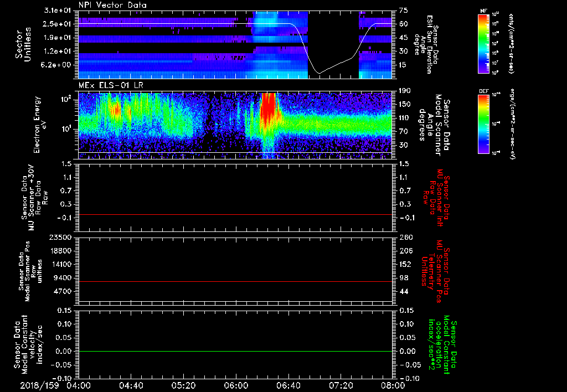Viewport: 567px width, 392px height.
Task: Click the "23500" scanner position tick label
Action: pyautogui.click(x=61, y=238)
